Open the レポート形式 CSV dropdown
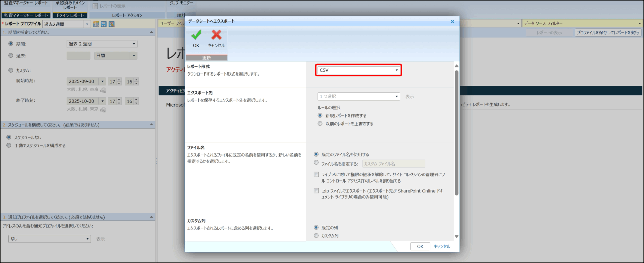The height and width of the screenshot is (263, 644). [x=358, y=70]
